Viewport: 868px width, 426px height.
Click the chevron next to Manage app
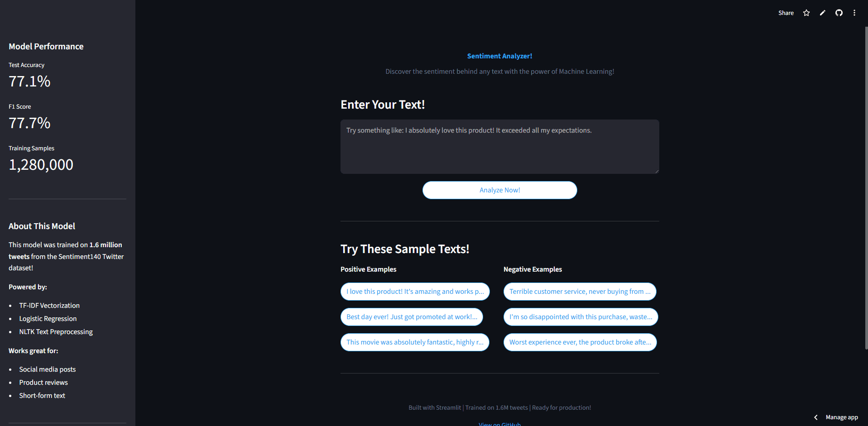(x=815, y=417)
